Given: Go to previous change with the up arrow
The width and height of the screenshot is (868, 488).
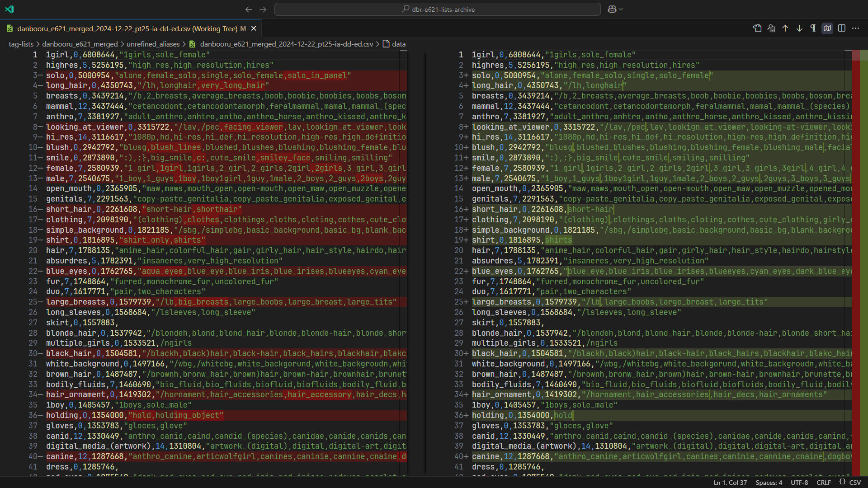Looking at the screenshot, I should pyautogui.click(x=785, y=28).
